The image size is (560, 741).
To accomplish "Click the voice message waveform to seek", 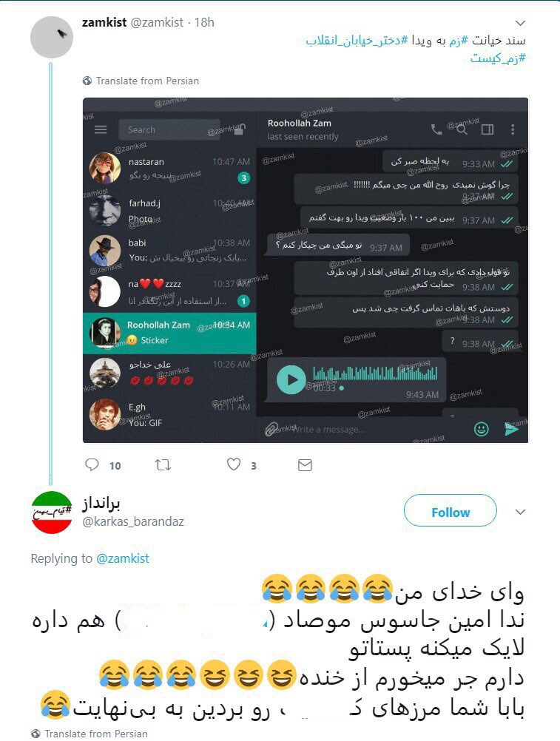I will 375,373.
